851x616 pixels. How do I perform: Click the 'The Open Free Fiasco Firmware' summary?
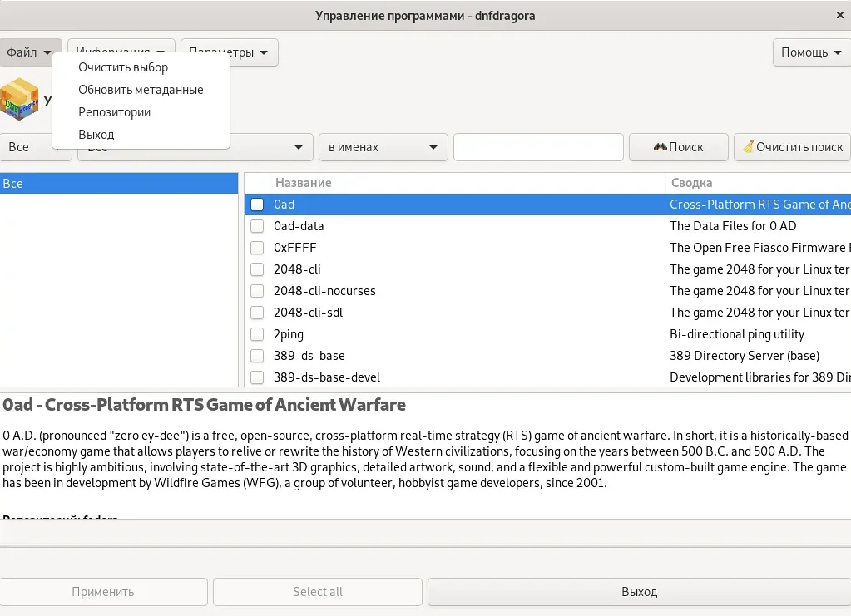click(x=758, y=248)
